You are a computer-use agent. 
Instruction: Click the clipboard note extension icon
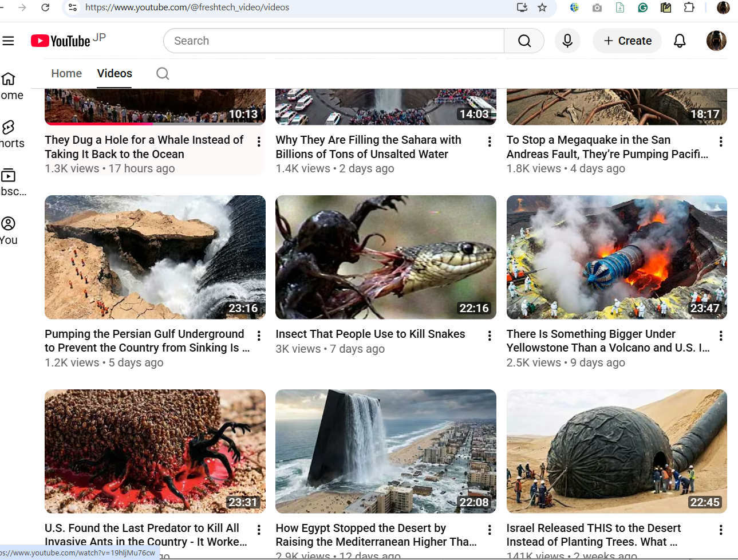[x=666, y=7]
